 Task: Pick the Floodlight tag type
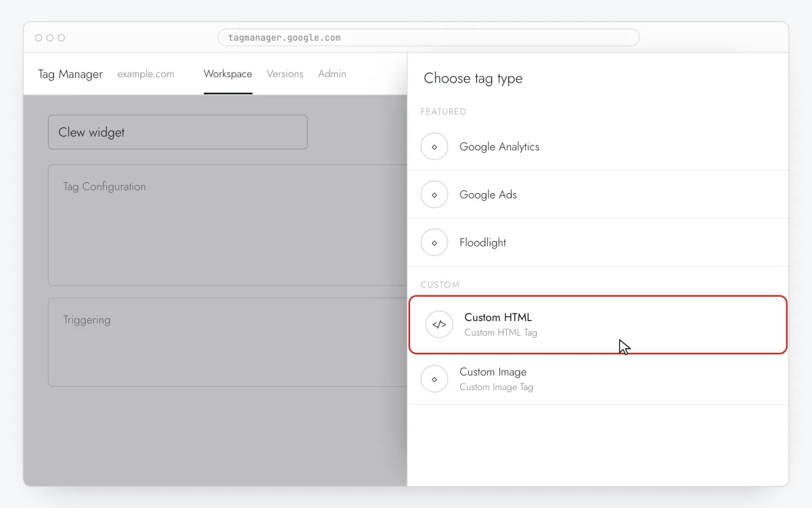pos(598,242)
